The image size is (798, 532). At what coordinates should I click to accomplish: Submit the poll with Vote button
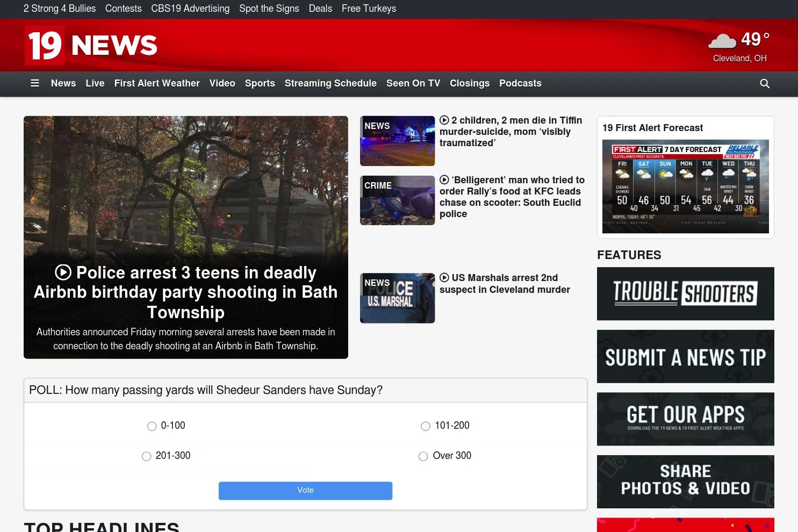click(x=305, y=491)
